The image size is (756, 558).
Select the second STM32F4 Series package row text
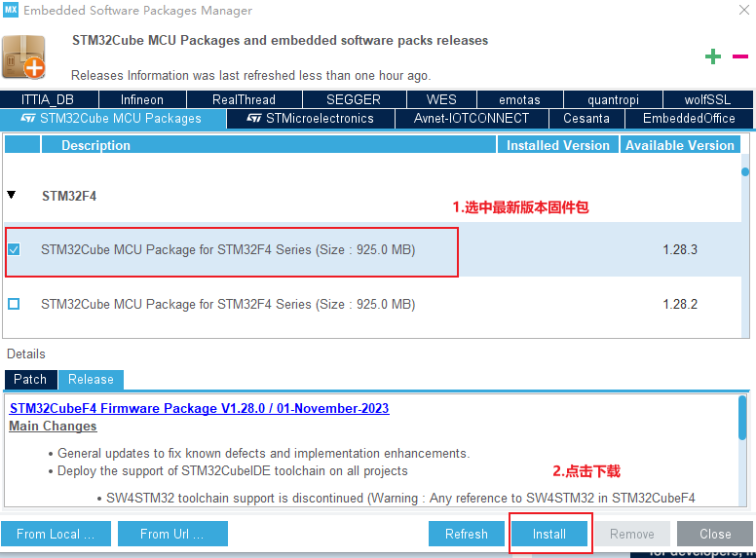pos(228,304)
